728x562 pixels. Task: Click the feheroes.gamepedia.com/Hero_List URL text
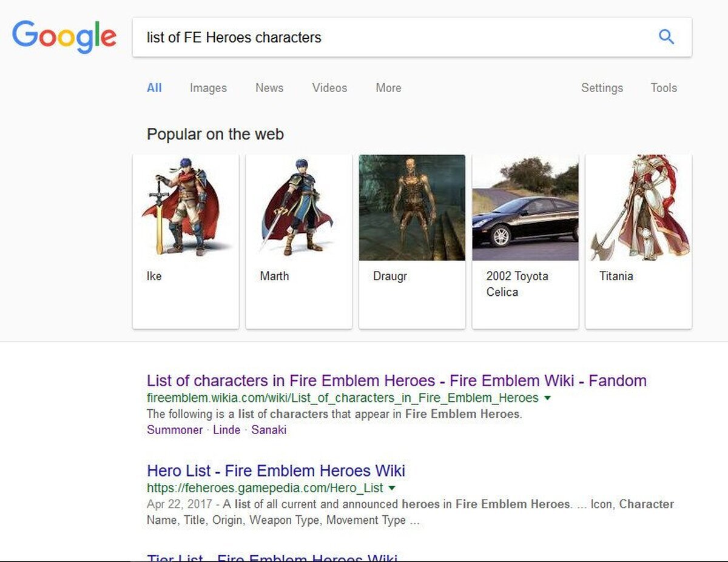pos(265,488)
